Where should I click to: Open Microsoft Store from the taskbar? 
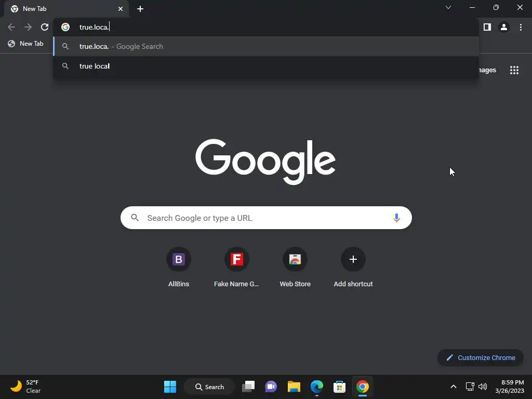pos(339,387)
